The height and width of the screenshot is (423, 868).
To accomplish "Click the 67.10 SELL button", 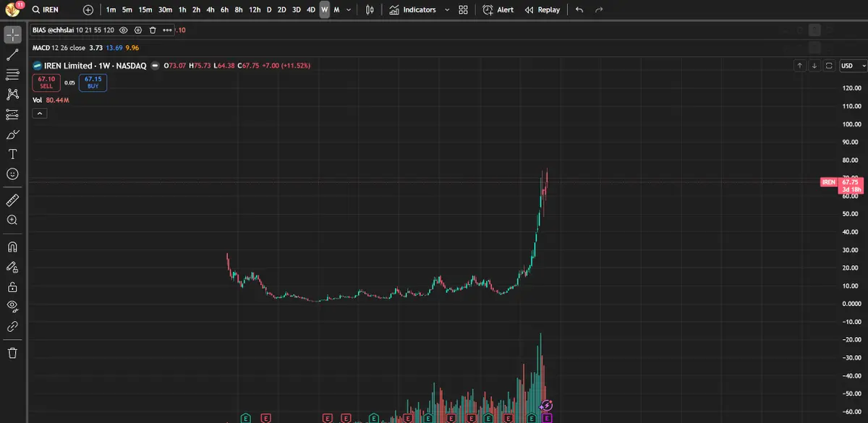I will coord(46,82).
